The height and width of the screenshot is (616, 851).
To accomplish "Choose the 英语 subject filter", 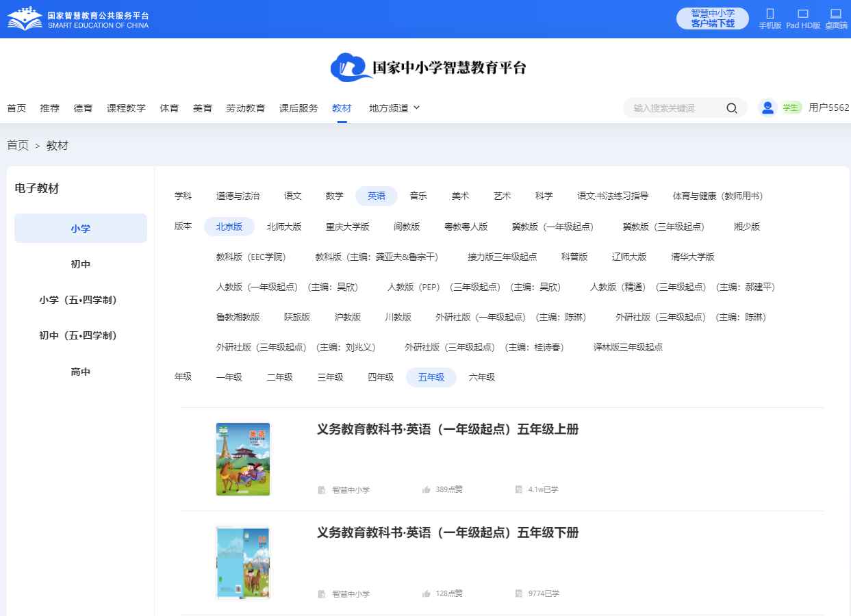I will tap(377, 196).
